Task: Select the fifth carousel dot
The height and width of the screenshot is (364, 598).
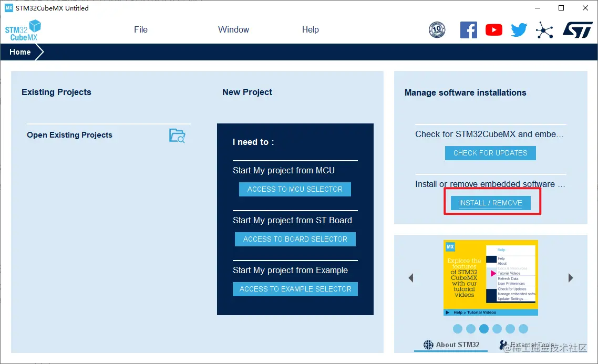Action: pos(510,329)
